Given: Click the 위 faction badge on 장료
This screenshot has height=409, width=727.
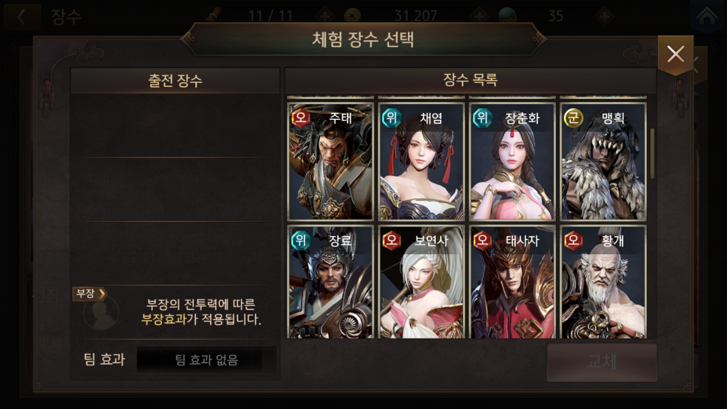Looking at the screenshot, I should pos(300,240).
